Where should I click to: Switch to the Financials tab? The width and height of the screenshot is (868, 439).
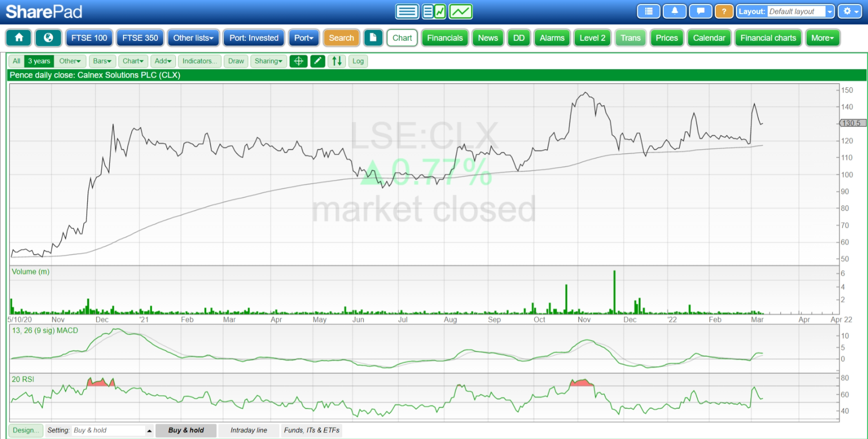pos(445,38)
